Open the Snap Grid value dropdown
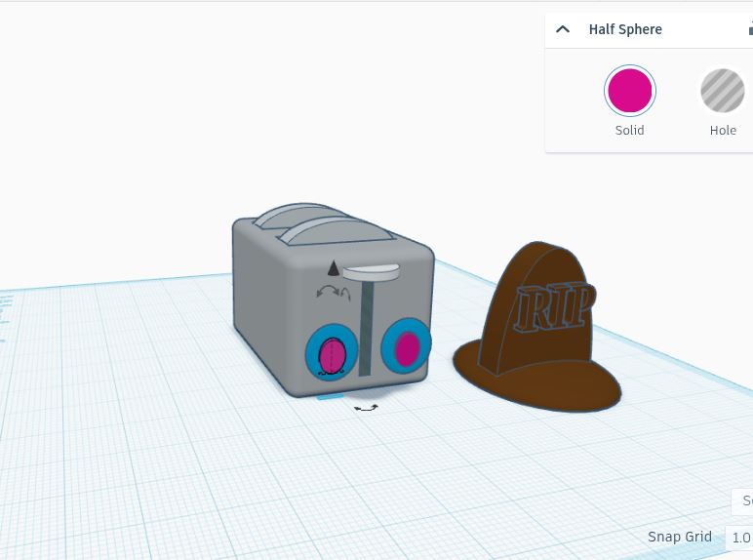This screenshot has height=560, width=753. (739, 538)
